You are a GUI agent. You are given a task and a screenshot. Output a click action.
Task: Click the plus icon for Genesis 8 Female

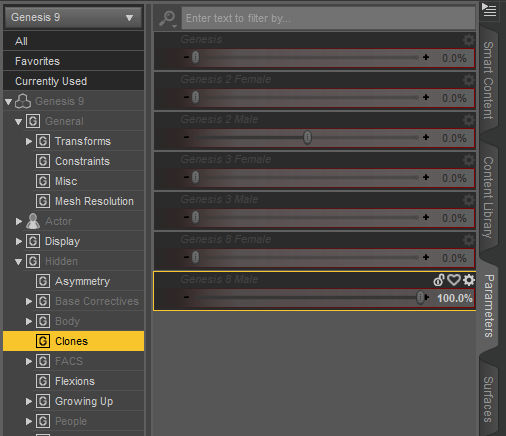(x=426, y=257)
